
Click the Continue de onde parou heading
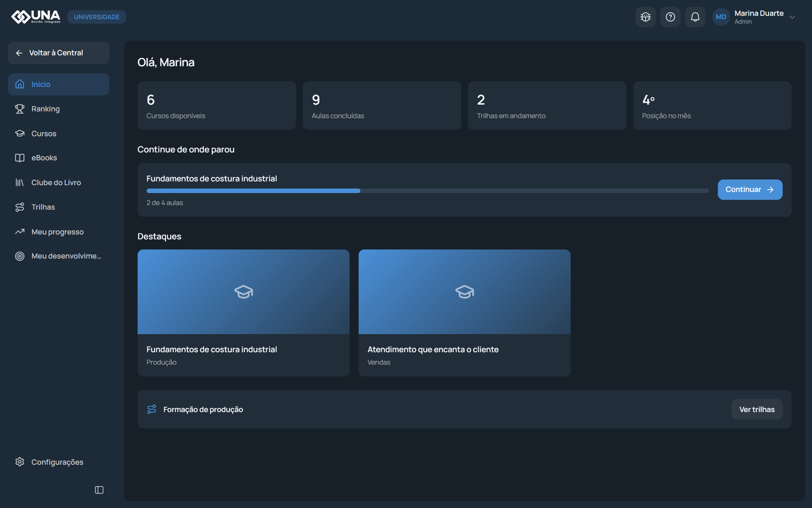[x=186, y=150]
